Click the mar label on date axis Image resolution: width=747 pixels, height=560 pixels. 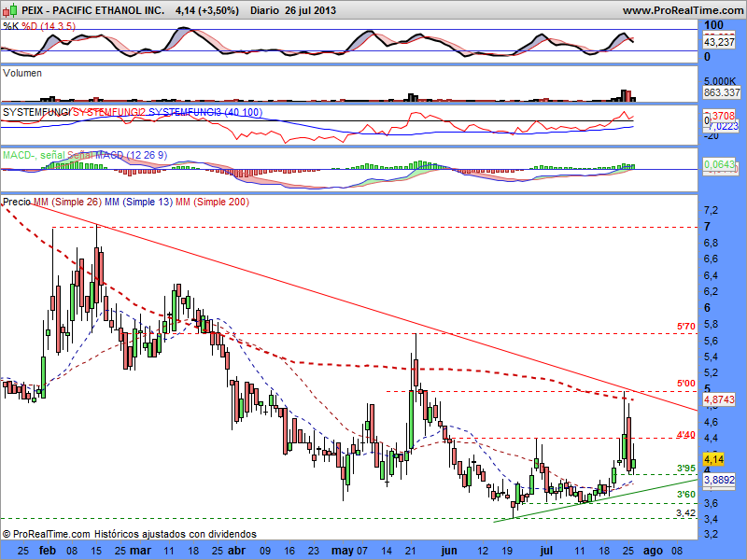click(141, 551)
